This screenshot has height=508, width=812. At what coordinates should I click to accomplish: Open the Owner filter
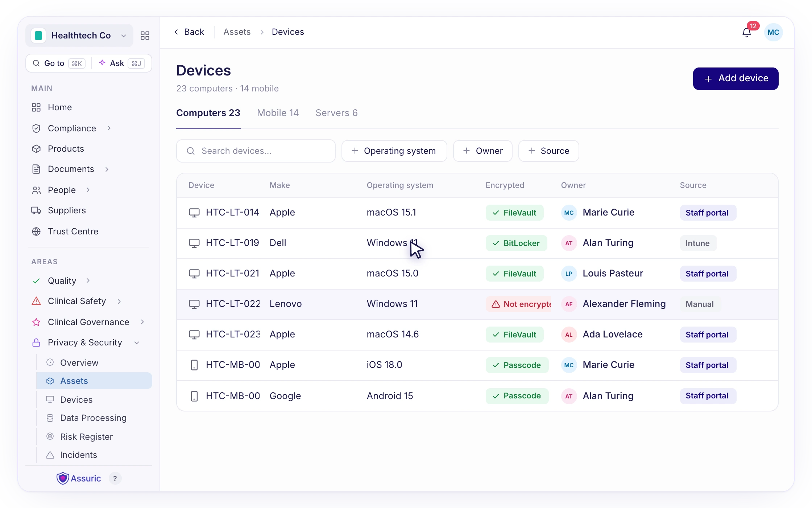coord(482,151)
